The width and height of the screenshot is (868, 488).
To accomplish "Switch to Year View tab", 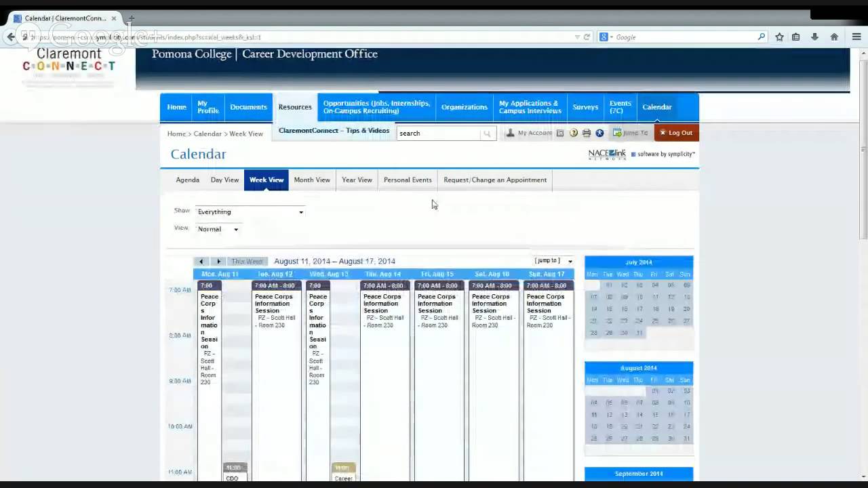I will click(357, 180).
